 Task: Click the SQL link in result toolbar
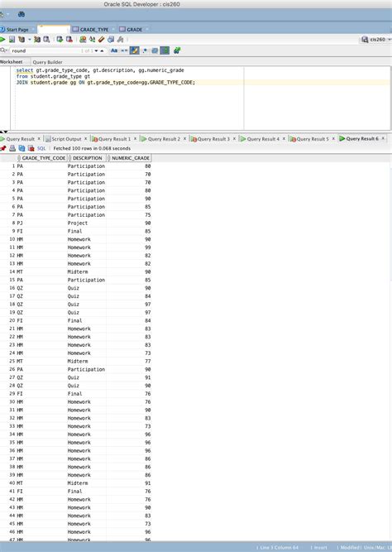(x=41, y=149)
